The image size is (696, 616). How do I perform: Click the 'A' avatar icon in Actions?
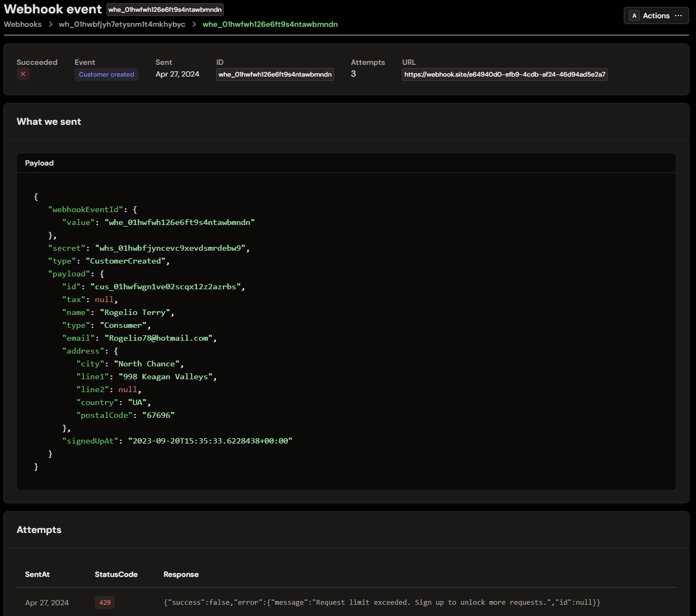634,16
